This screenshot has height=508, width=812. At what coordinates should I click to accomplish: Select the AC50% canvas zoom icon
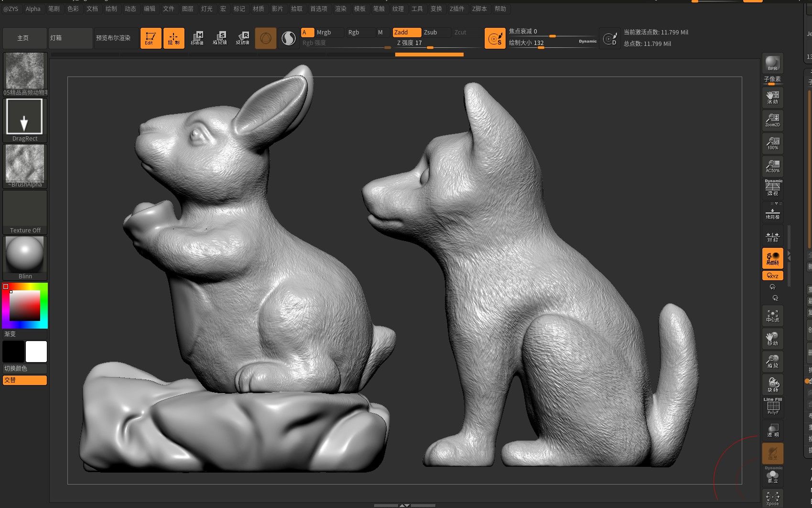coord(773,166)
